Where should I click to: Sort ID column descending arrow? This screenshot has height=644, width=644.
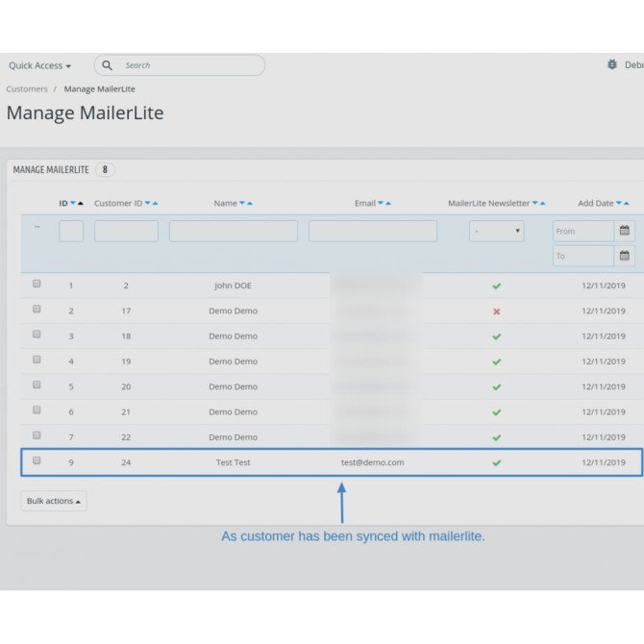pos(73,204)
